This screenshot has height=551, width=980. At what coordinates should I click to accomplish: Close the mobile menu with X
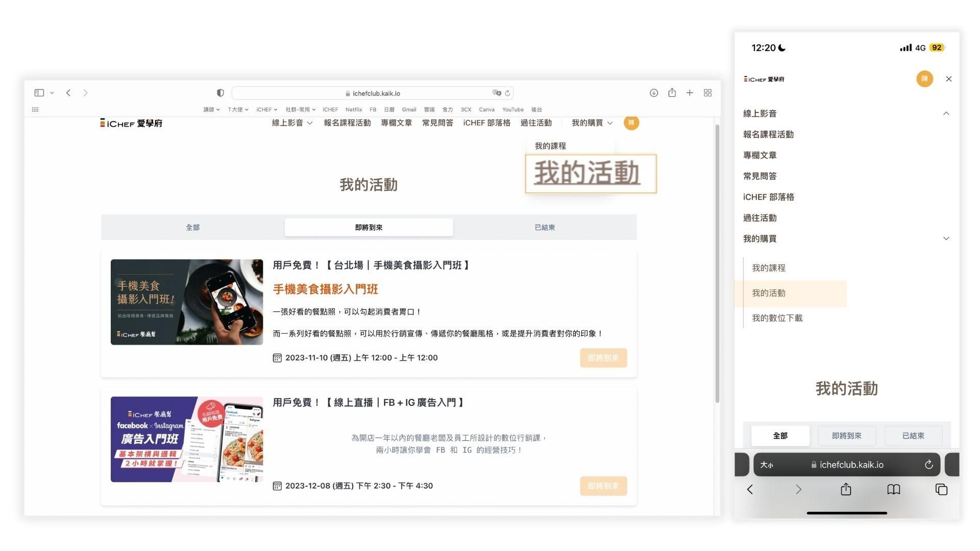tap(948, 79)
